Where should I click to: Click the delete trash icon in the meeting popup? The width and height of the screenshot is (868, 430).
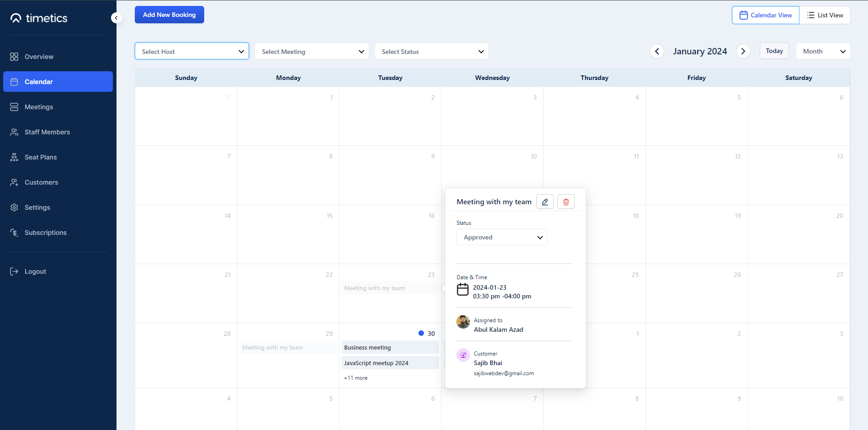[566, 202]
